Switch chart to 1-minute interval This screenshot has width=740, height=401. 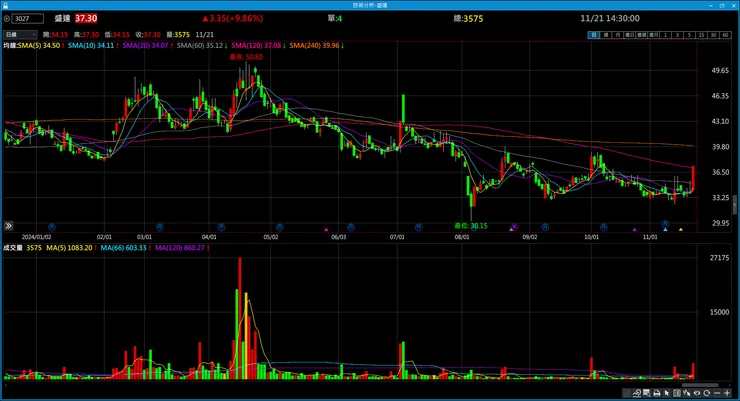click(666, 35)
